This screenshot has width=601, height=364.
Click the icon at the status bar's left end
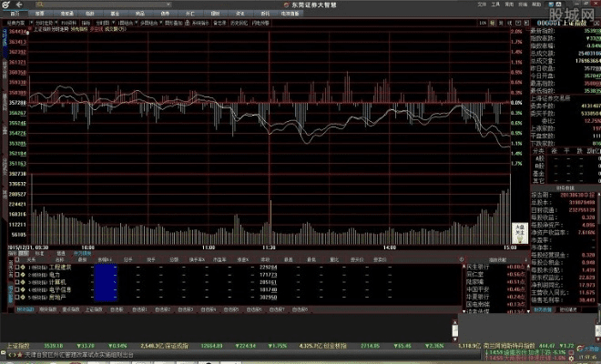[5, 356]
